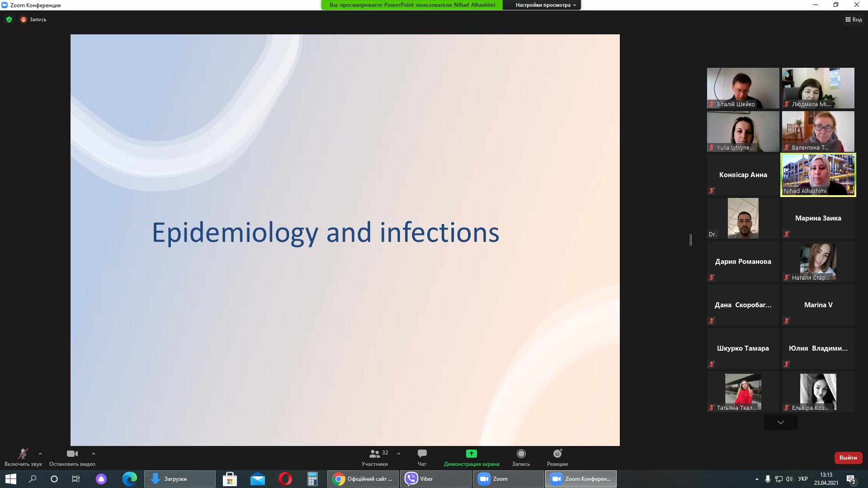Show hidden system tray icons
Screen dimensions: 868x488
tap(757, 479)
